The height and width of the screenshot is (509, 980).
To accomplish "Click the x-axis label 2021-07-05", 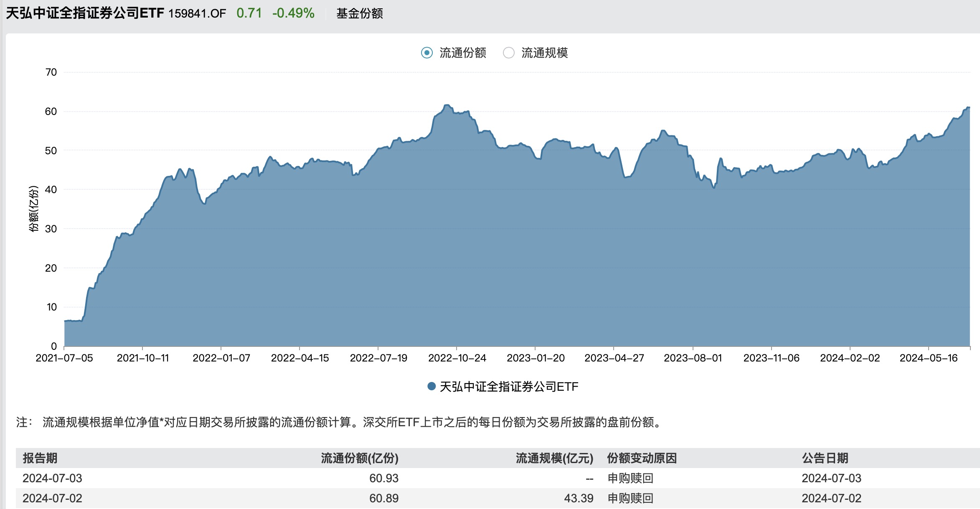I will (x=64, y=358).
